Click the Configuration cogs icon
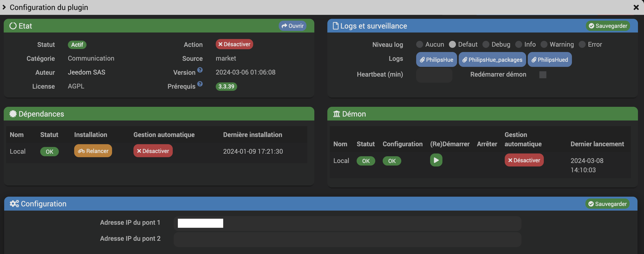This screenshot has height=254, width=644. pyautogui.click(x=14, y=204)
